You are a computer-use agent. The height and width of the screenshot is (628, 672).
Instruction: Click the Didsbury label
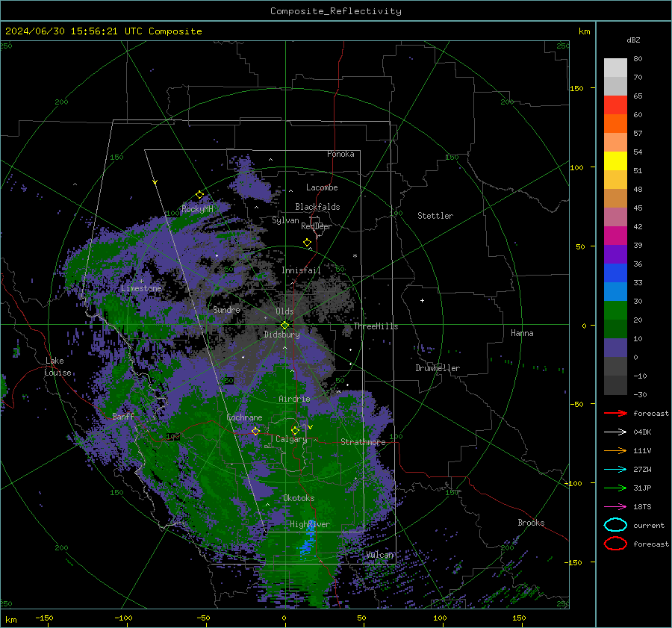[281, 335]
